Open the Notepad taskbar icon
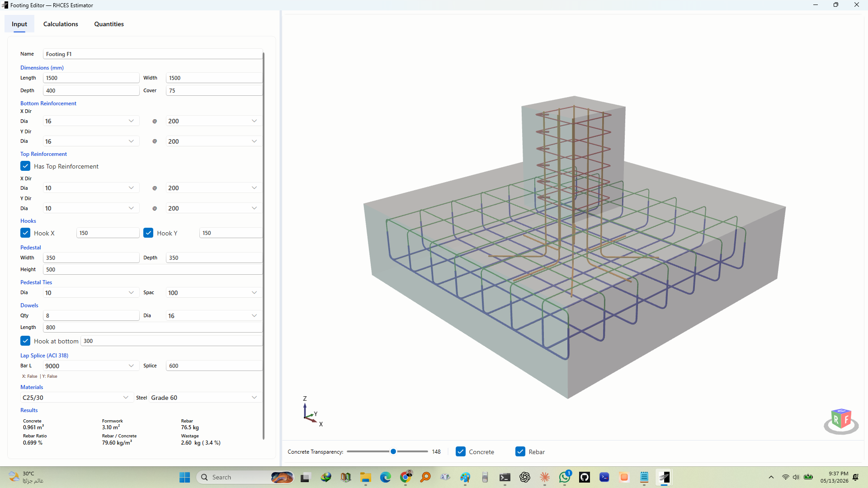This screenshot has width=868, height=488. [644, 477]
